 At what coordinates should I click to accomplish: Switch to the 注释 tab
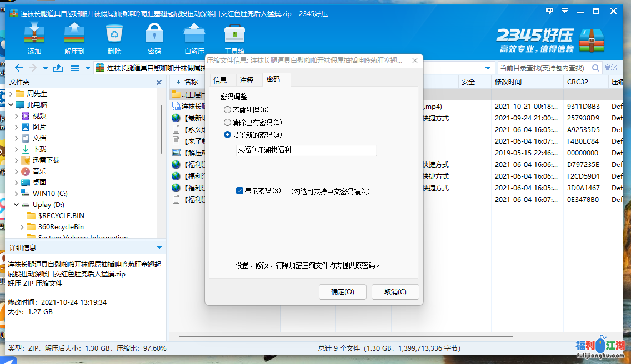coord(247,80)
